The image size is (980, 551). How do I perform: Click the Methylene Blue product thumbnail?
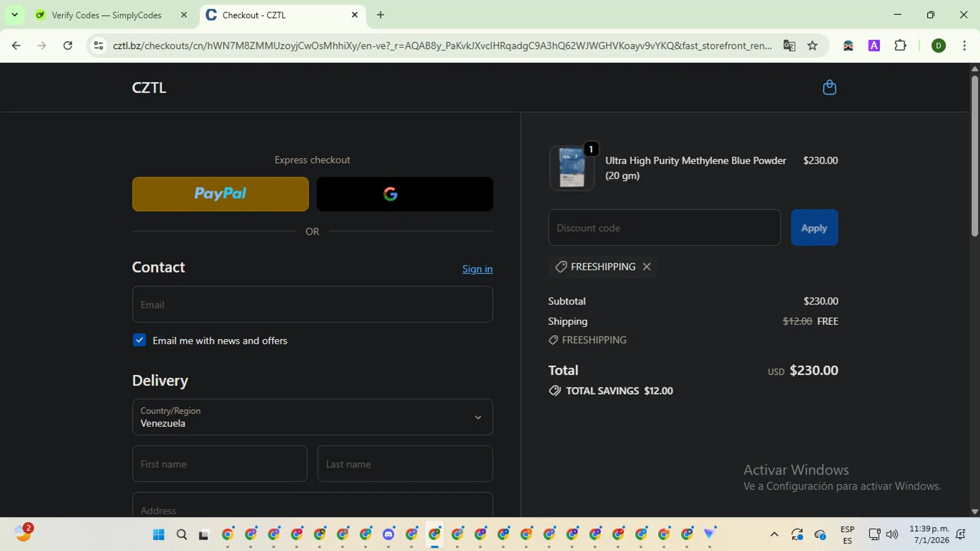coord(572,168)
